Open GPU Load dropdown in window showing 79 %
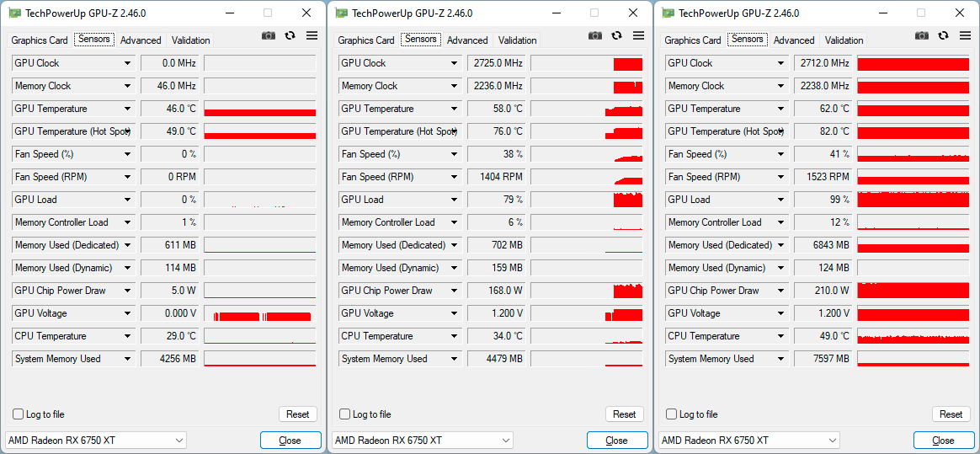This screenshot has height=454, width=980. click(455, 200)
